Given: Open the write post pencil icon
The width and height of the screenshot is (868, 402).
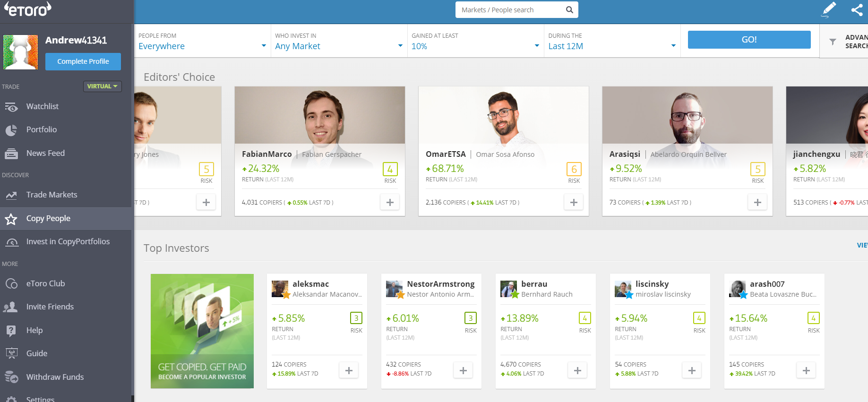Looking at the screenshot, I should 829,9.
